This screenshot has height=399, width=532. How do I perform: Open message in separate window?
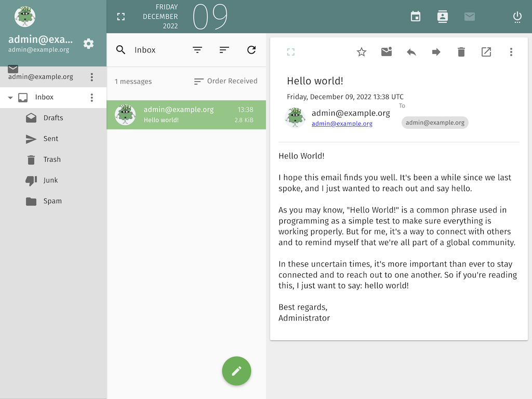pyautogui.click(x=486, y=52)
